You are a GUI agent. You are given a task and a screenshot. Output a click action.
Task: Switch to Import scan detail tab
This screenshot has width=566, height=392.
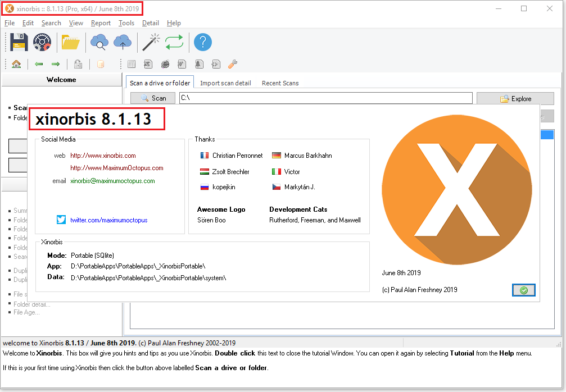(x=225, y=83)
